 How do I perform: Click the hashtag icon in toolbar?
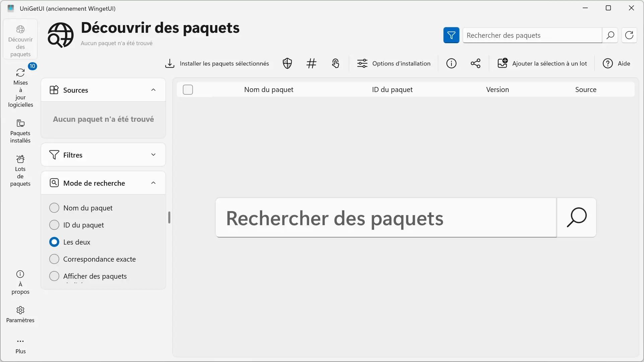pyautogui.click(x=311, y=63)
